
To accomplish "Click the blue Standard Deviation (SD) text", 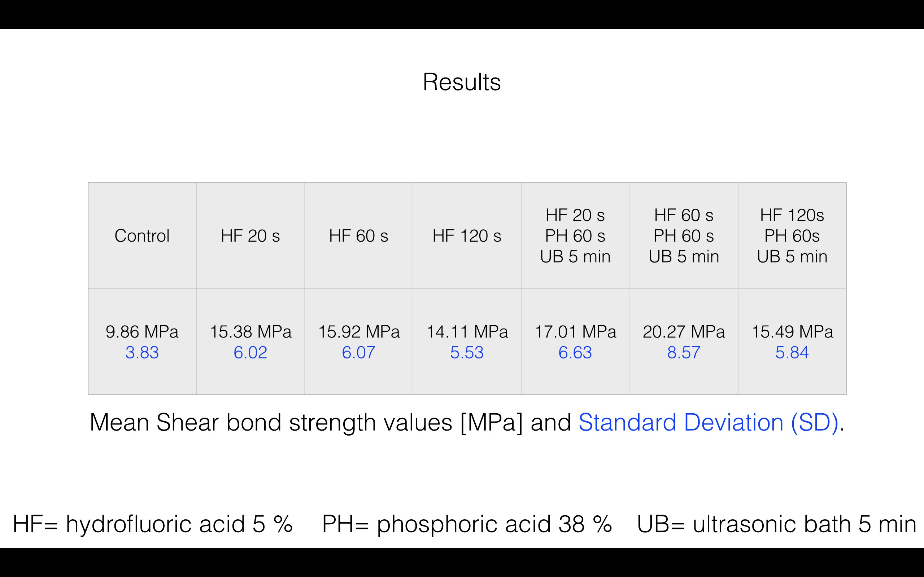I will 709,423.
